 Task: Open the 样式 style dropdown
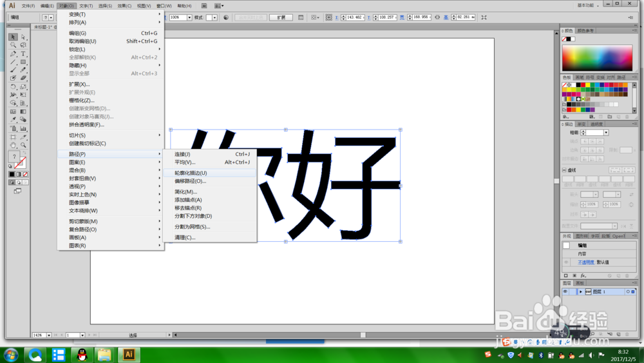coord(214,17)
